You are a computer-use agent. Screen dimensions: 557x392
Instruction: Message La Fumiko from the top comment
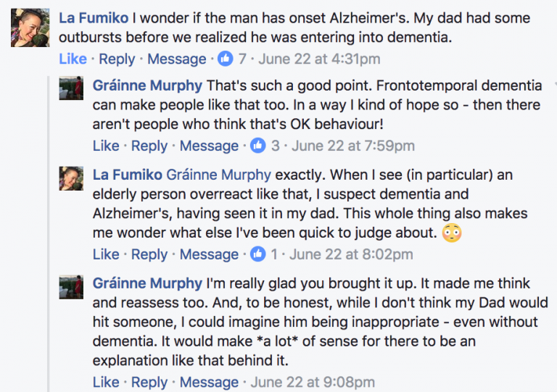[177, 59]
